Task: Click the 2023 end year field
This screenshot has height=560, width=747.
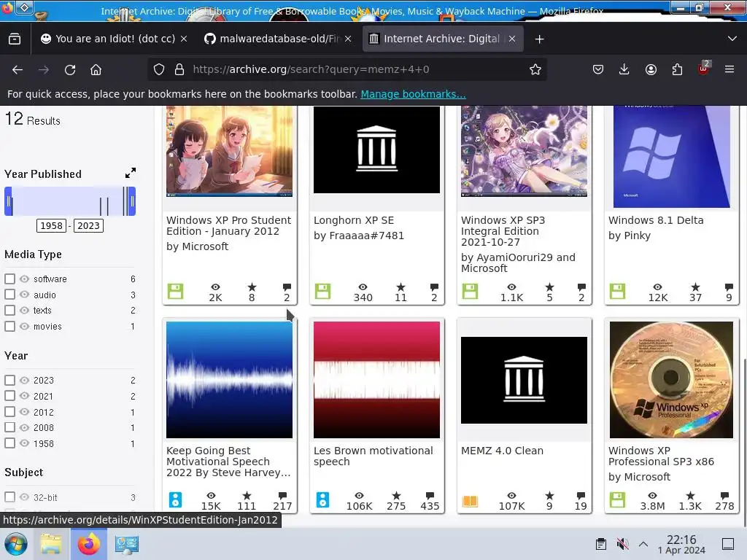Action: click(88, 226)
